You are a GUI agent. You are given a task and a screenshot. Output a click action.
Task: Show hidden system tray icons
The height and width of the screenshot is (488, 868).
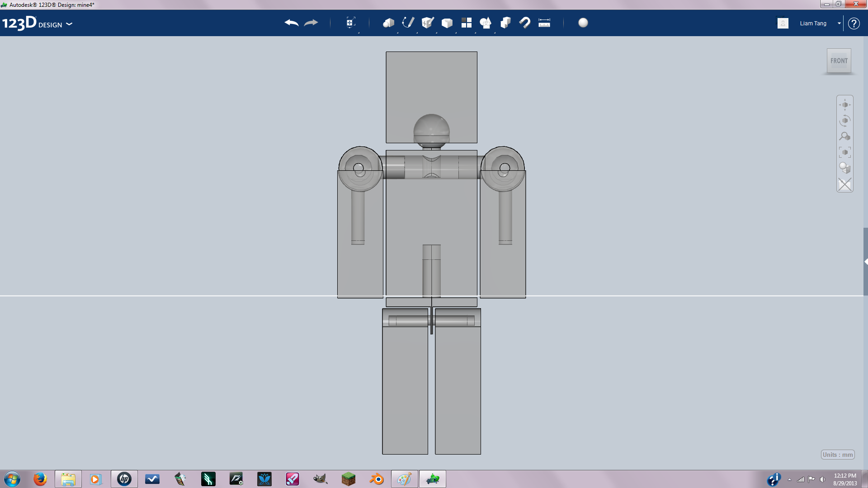789,479
